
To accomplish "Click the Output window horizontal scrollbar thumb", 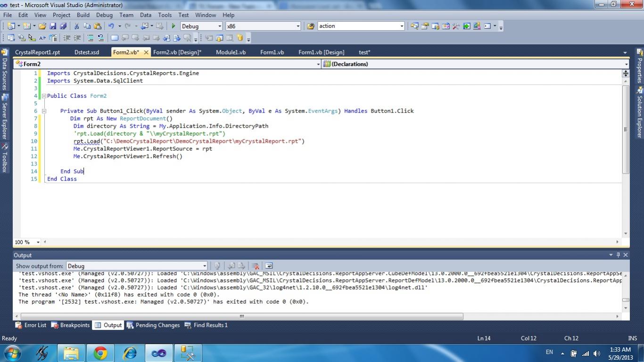I will click(242, 316).
